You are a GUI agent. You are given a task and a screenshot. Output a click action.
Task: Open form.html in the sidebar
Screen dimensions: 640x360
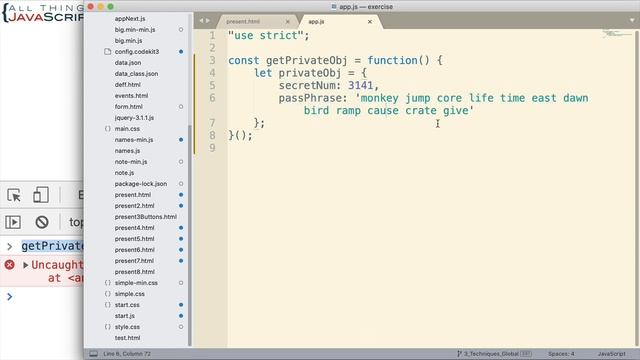coord(129,107)
